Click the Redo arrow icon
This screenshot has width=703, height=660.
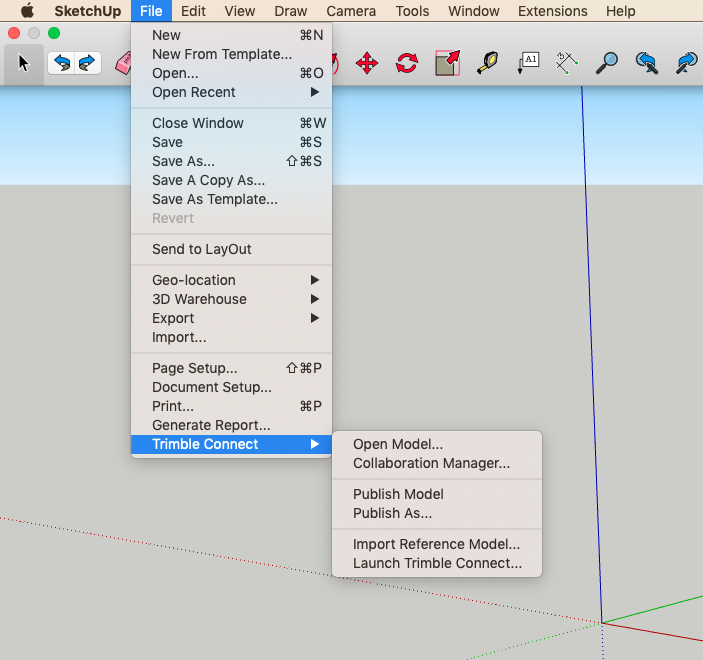(x=87, y=63)
